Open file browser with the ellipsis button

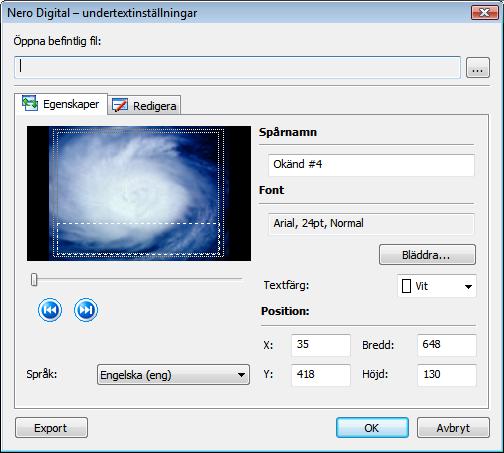(x=478, y=68)
